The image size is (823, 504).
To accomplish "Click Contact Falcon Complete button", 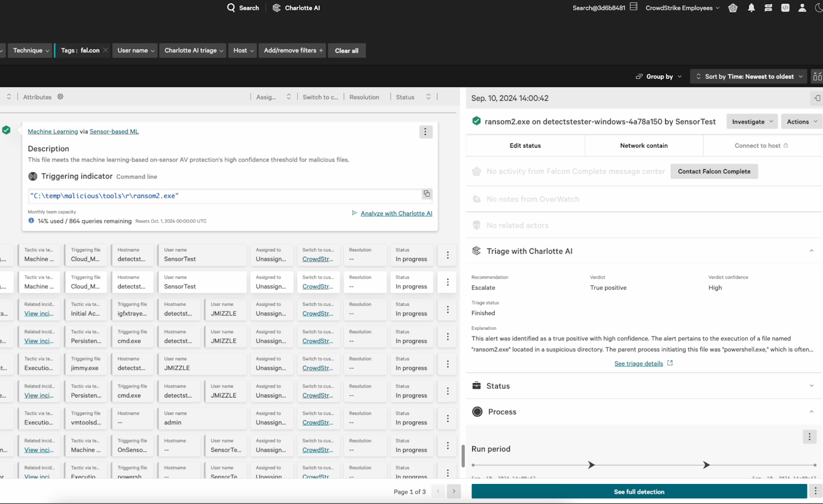I will pos(714,171).
